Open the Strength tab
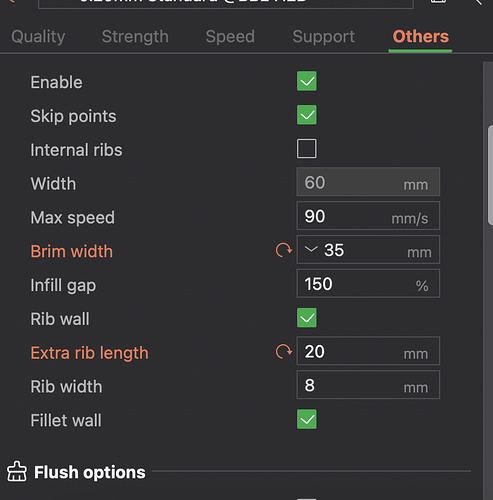493x500 pixels. [x=135, y=36]
